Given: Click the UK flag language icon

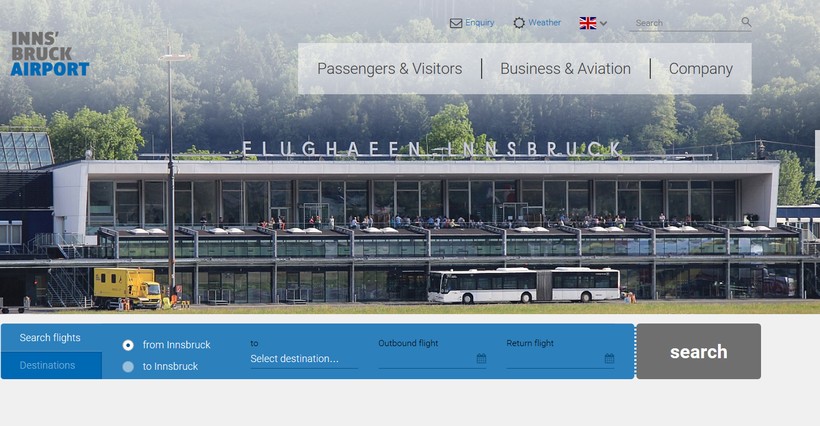Looking at the screenshot, I should click(588, 23).
